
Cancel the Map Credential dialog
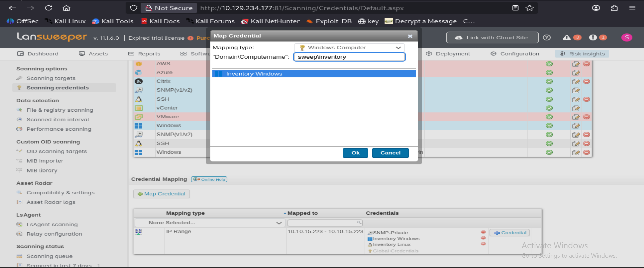click(390, 153)
